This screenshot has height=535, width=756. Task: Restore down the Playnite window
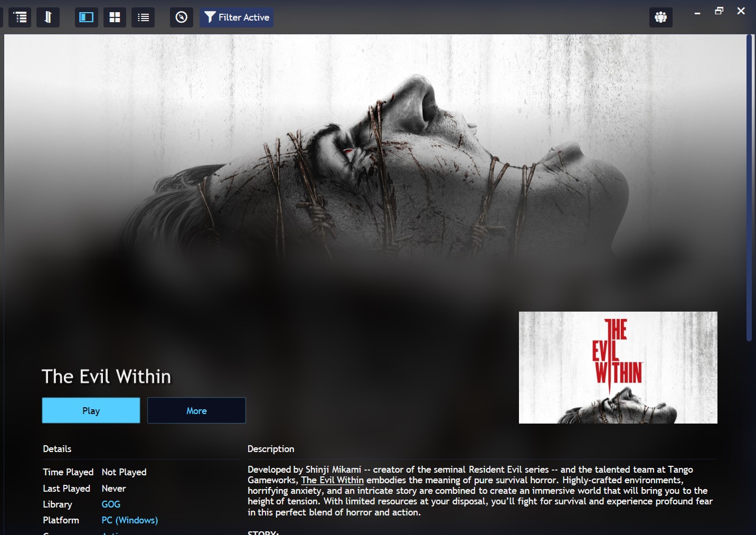pos(719,11)
